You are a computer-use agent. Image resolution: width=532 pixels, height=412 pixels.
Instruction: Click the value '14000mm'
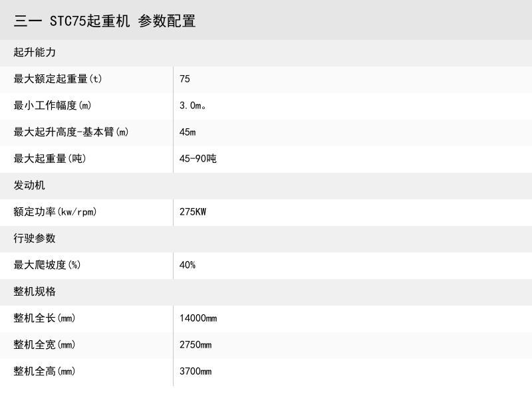coord(198,318)
